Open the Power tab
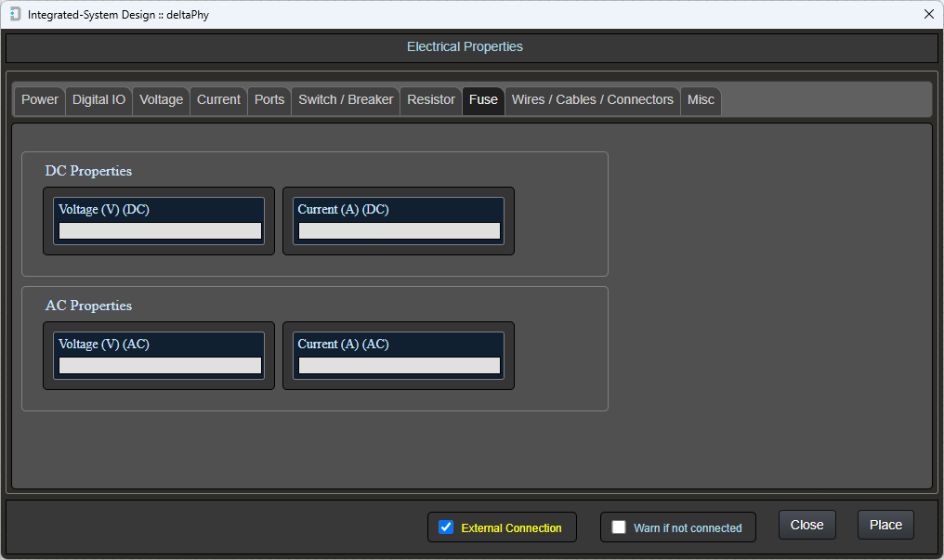This screenshot has height=560, width=944. point(40,100)
